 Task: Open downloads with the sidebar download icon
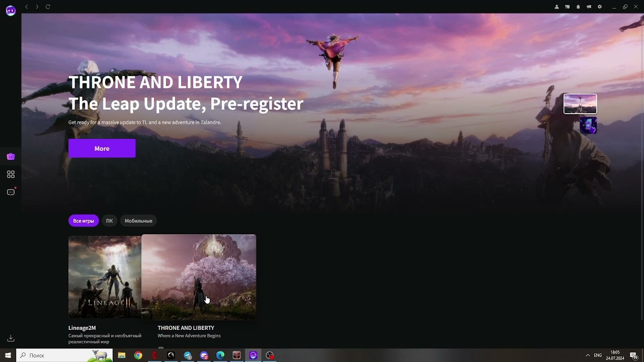tap(11, 338)
